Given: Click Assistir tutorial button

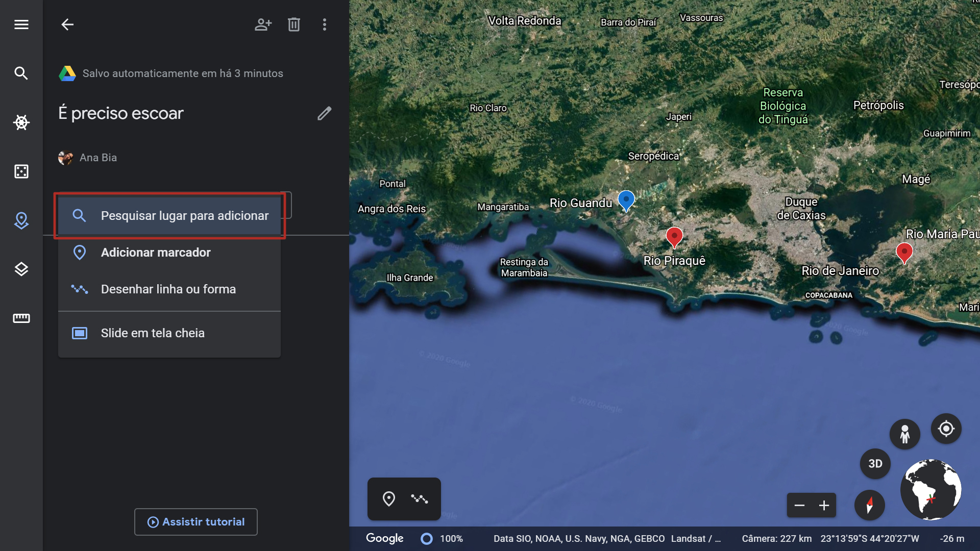Looking at the screenshot, I should point(196,522).
